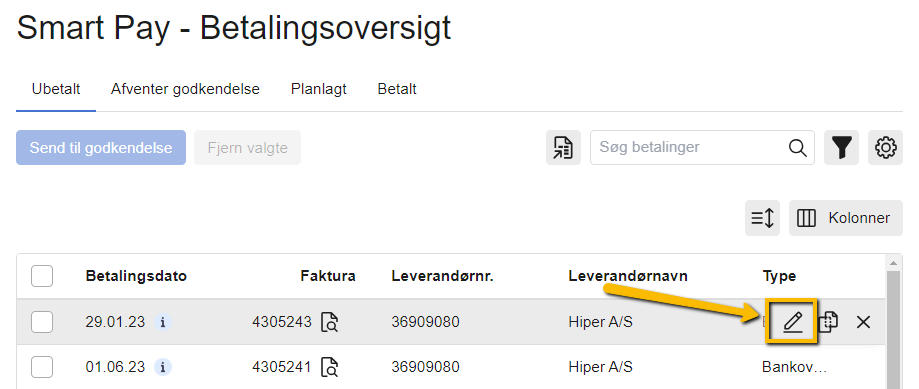
Task: Remove the 29.01.23 payment with X icon
Action: 863,322
